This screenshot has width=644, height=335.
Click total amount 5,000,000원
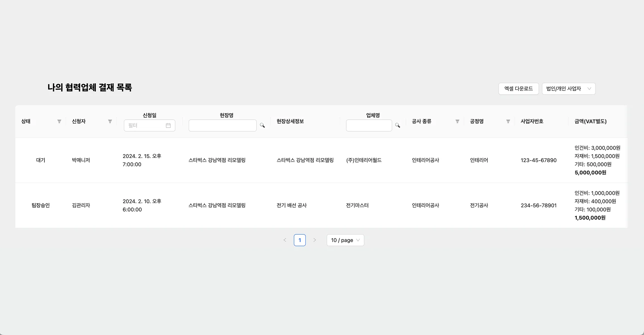coord(591,173)
